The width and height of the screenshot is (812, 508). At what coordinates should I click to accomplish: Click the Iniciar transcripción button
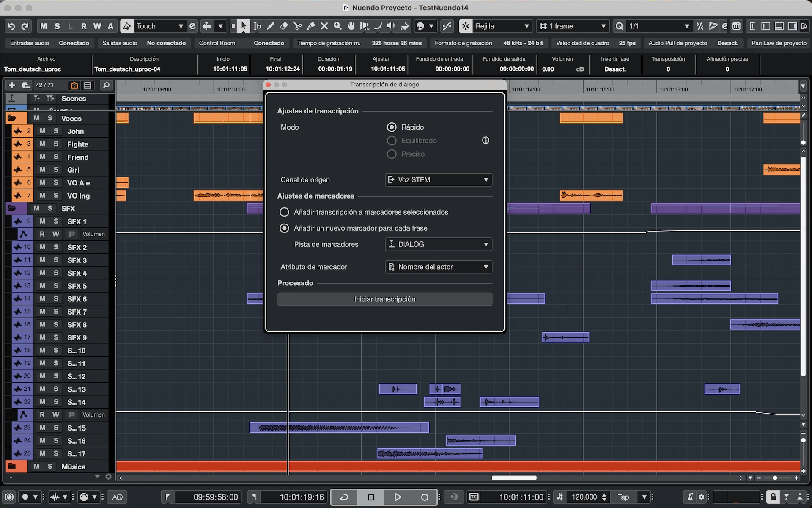tap(384, 299)
